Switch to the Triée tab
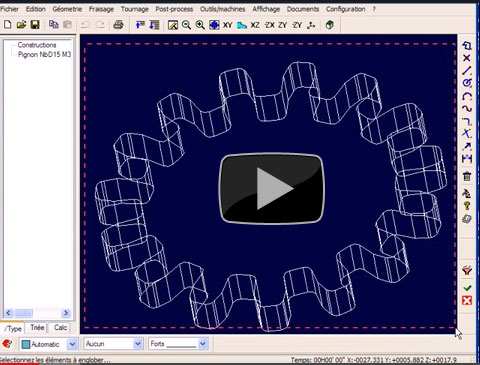The height and width of the screenshot is (365, 480). [x=37, y=328]
